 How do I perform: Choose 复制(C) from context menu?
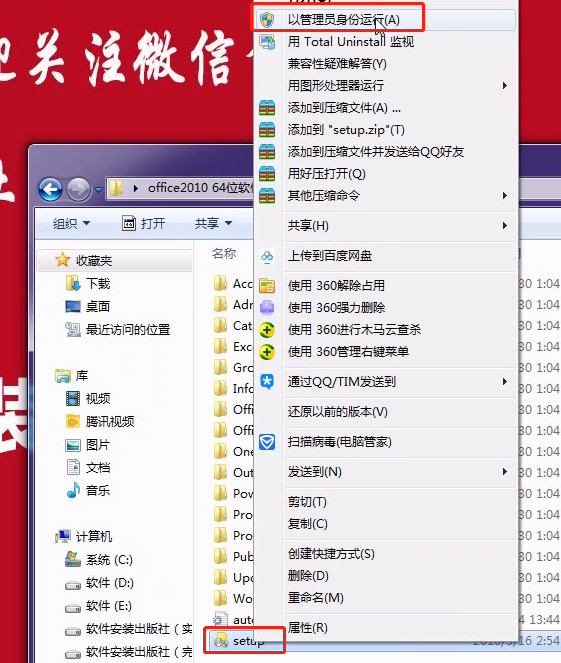308,524
